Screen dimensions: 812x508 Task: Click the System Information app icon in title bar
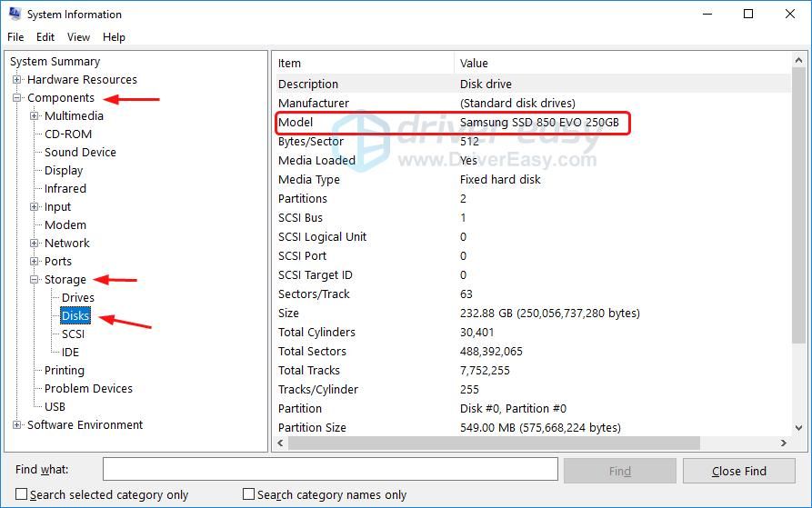[14, 14]
